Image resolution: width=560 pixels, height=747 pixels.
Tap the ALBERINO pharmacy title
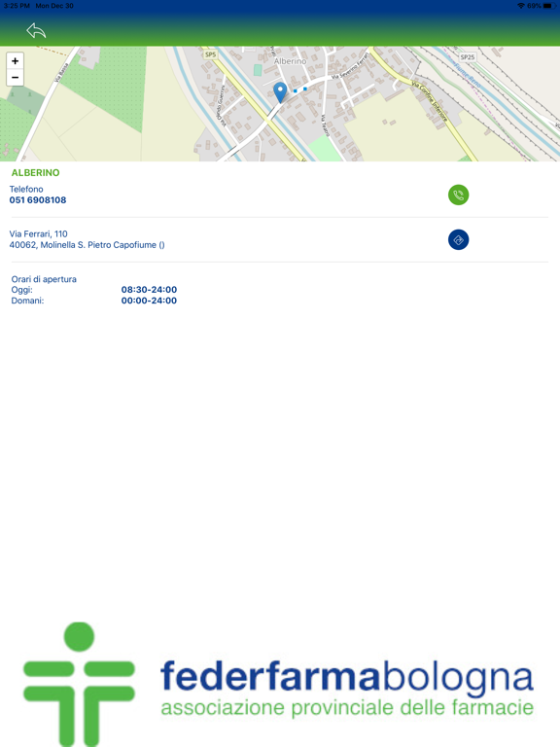pos(36,173)
